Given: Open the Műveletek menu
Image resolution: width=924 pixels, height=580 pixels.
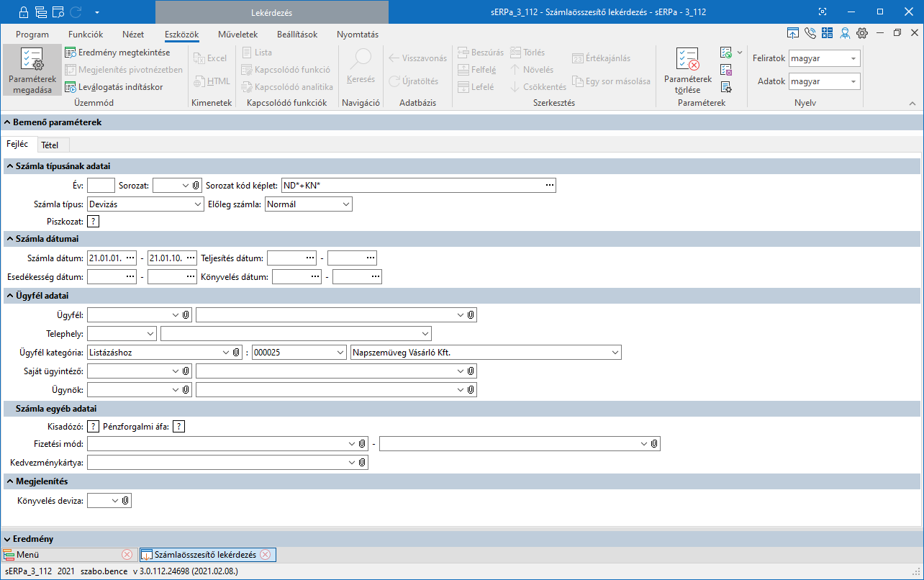Looking at the screenshot, I should click(x=237, y=35).
